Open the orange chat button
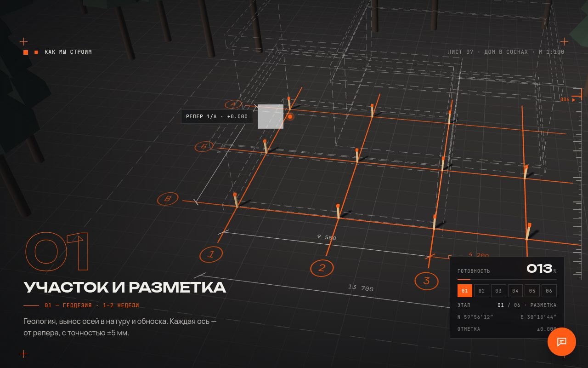 pos(562,342)
